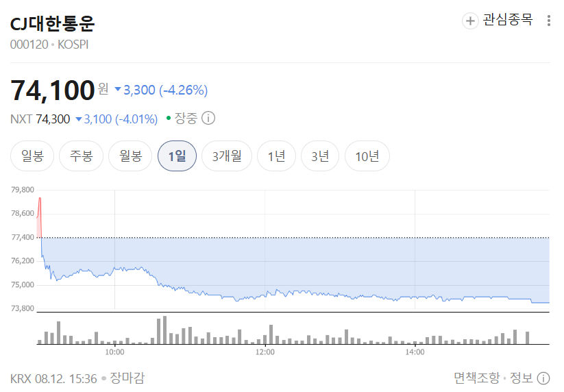Click the 79,800 y-axis label
The height and width of the screenshot is (392, 564).
point(23,190)
